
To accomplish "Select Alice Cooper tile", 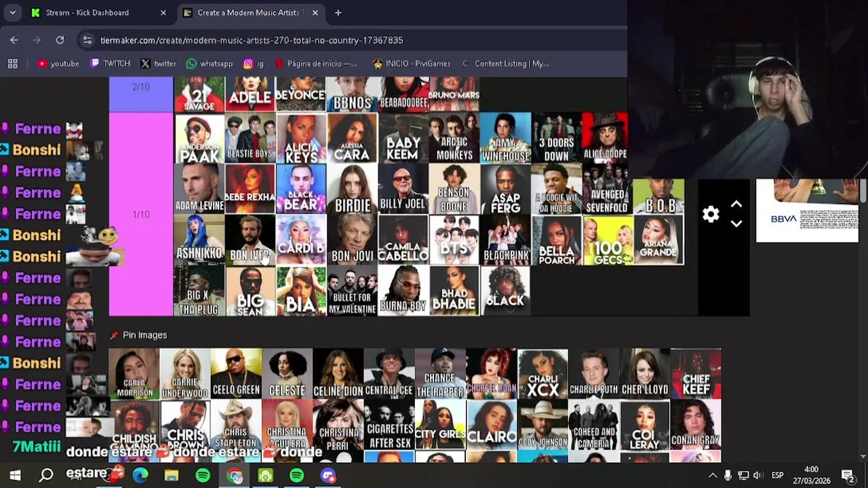I will tap(605, 139).
